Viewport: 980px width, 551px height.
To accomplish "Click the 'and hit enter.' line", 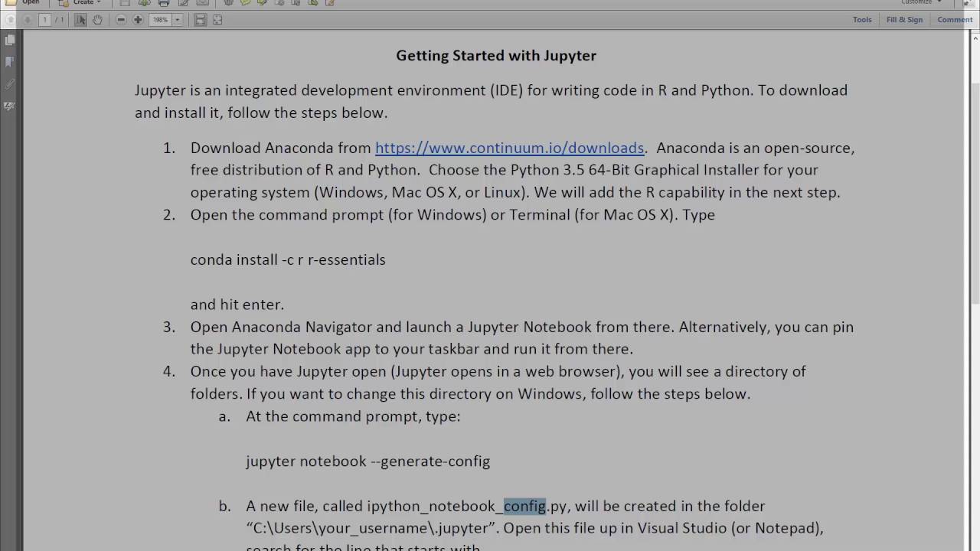I will point(237,305).
